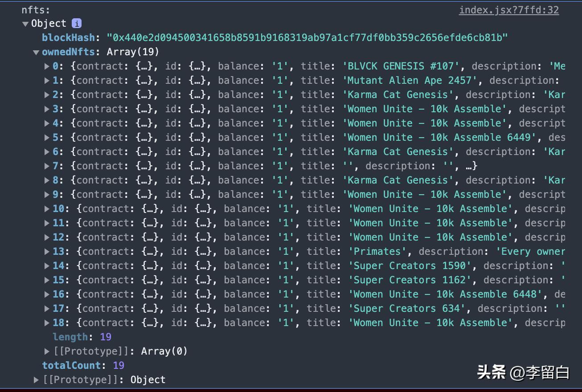
Task: Expand array item 10 in ownedNfts
Action: point(47,209)
